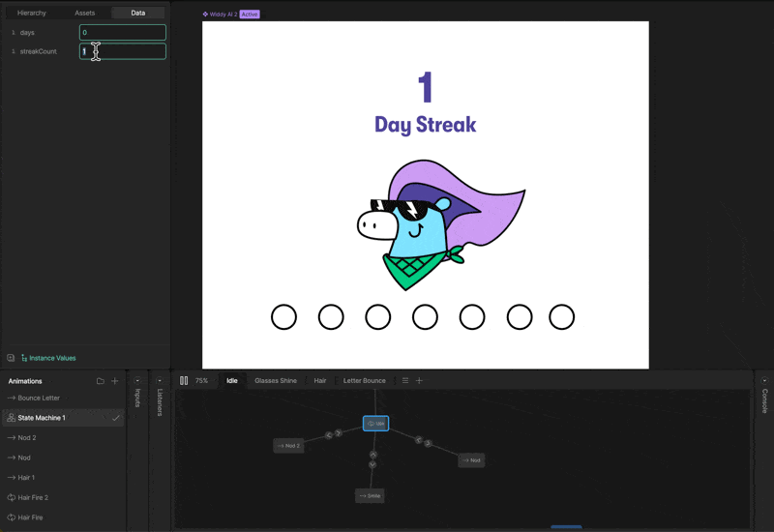774x532 pixels.
Task: Pause the state machine playback
Action: (x=184, y=380)
